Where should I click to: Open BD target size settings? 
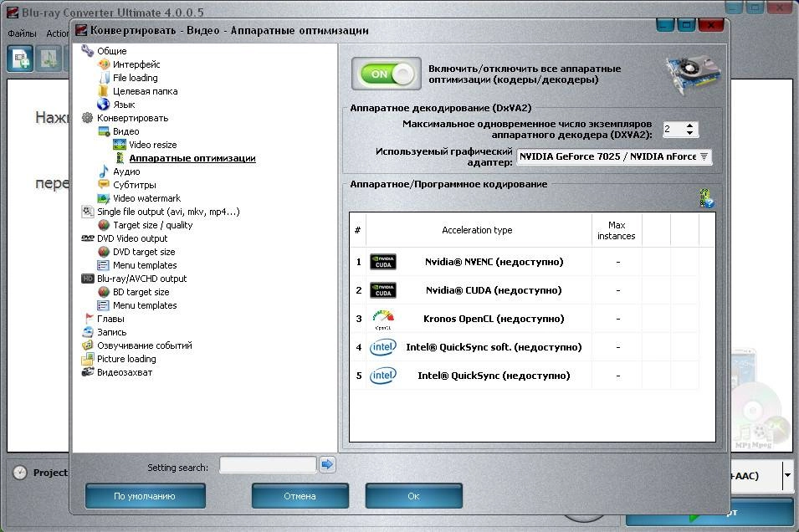tap(141, 292)
